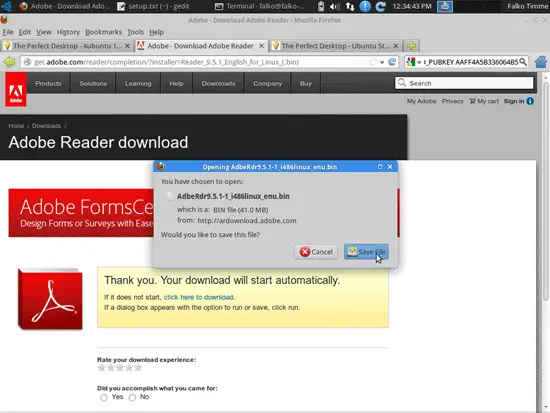Click the Privacy link

tap(452, 101)
